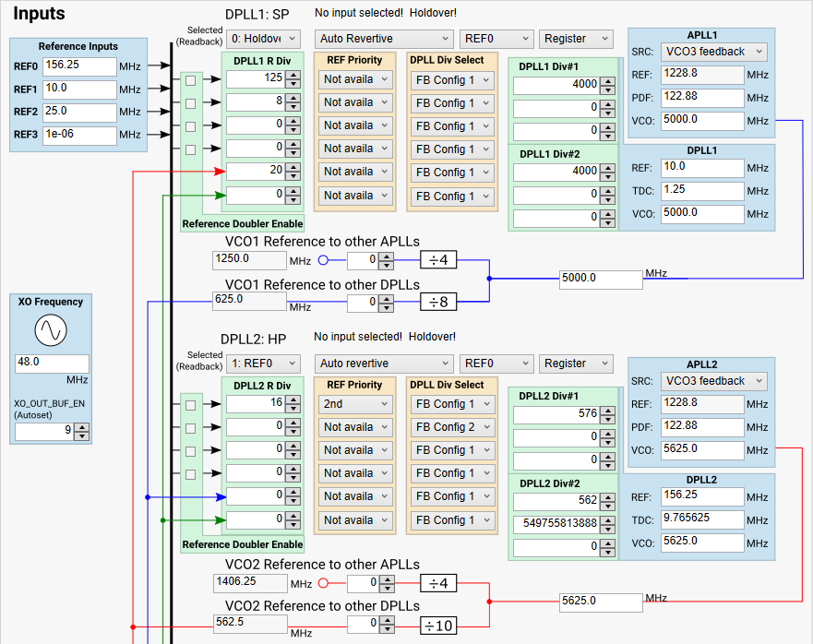
Task: Decrease DPLL1 R Div 20 with down arrow
Action: [293, 175]
